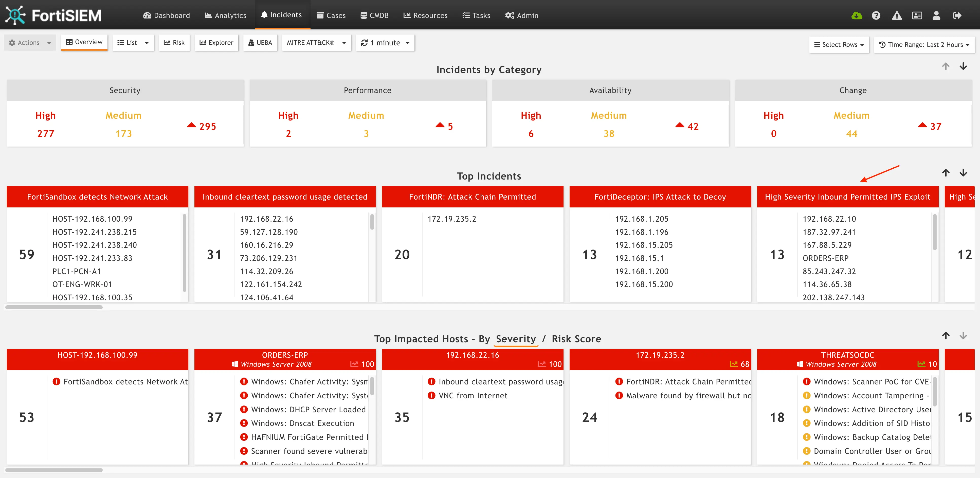The image size is (980, 478).
Task: Move Incidents by Category section up
Action: tap(946, 66)
